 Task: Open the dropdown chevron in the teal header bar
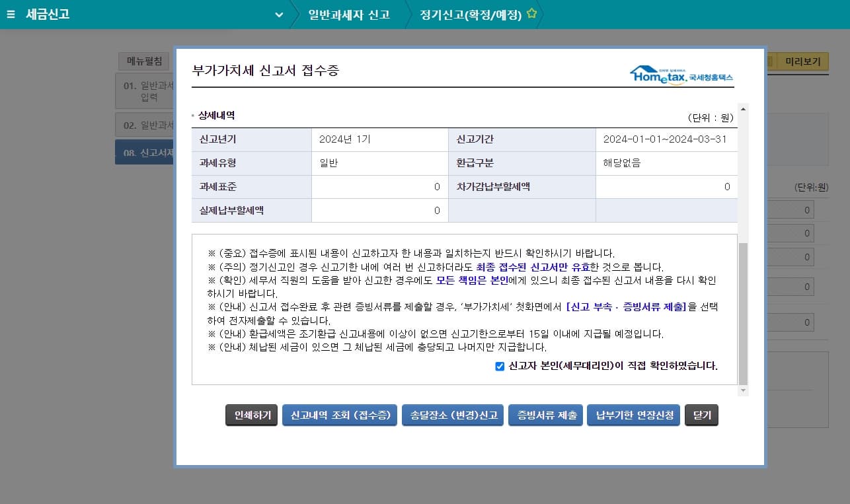pyautogui.click(x=277, y=13)
